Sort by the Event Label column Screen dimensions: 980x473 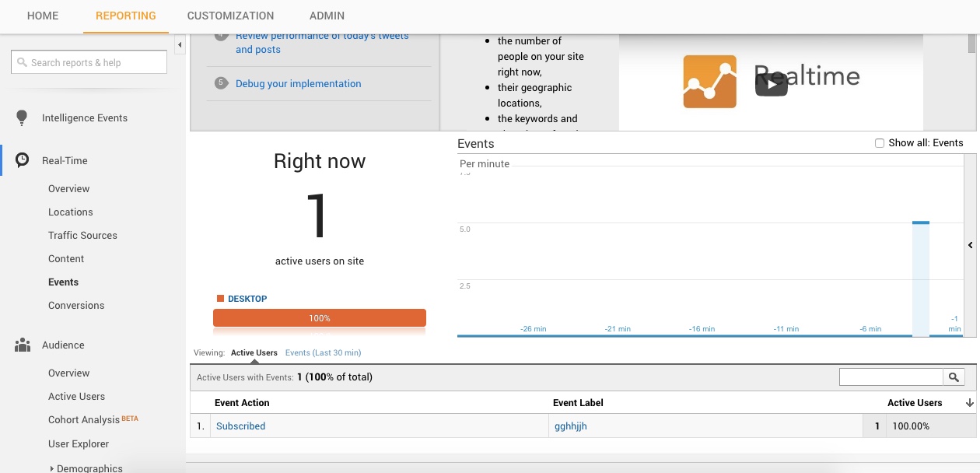point(578,402)
